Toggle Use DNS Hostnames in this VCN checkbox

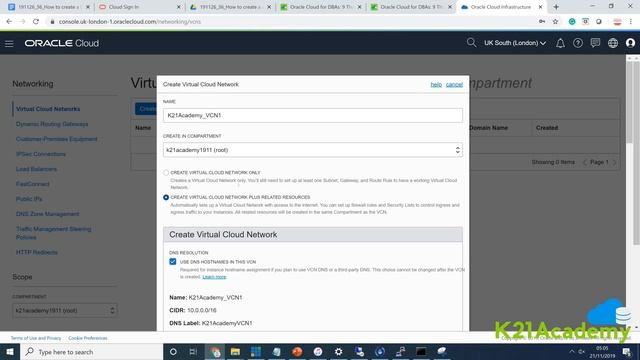point(173,262)
